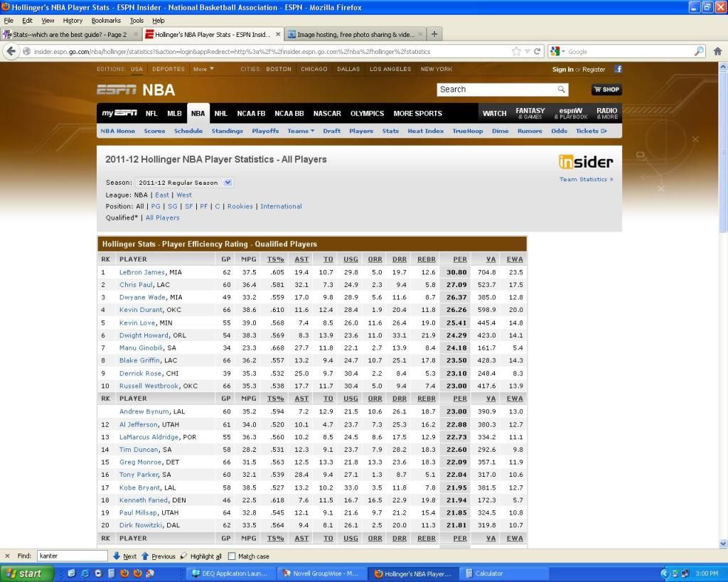Click the ESPN search magnifying glass
This screenshot has height=582, width=728.
(x=562, y=90)
